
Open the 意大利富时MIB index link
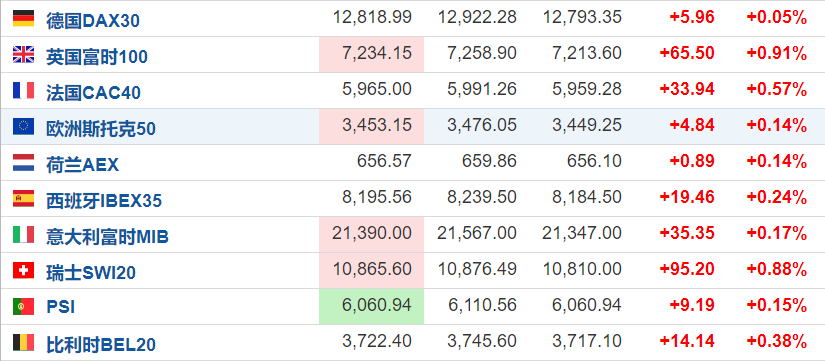click(107, 236)
